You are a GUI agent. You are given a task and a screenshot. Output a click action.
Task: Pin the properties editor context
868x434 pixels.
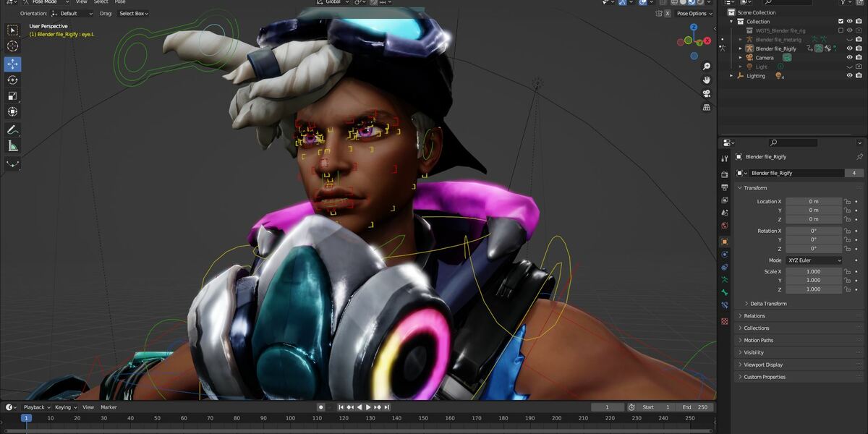(x=859, y=157)
